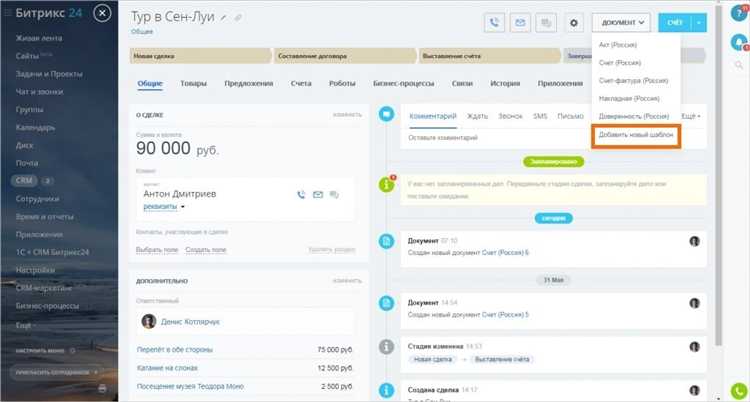Click the phone call icon in header
This screenshot has height=402, width=750.
pos(494,21)
